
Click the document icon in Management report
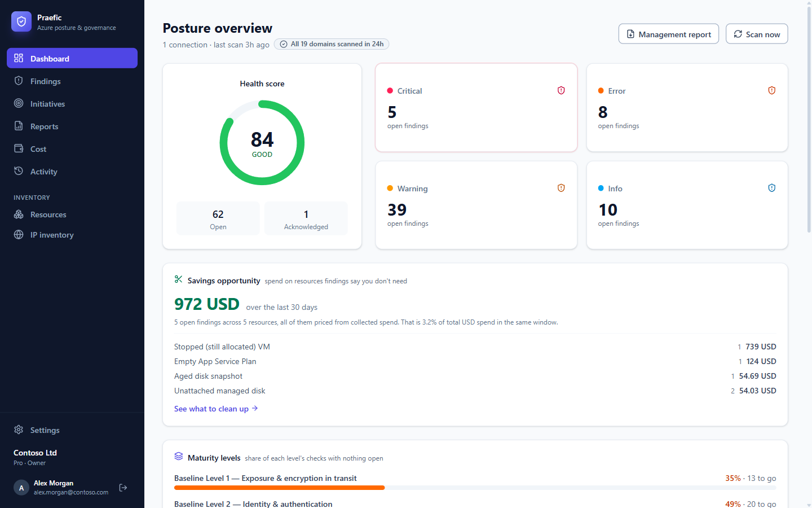coord(630,34)
